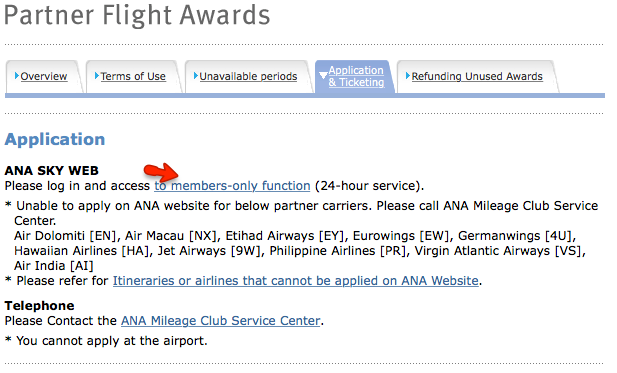Open the Refunding Unused Awards tab
This screenshot has height=373, width=617.
(x=477, y=76)
